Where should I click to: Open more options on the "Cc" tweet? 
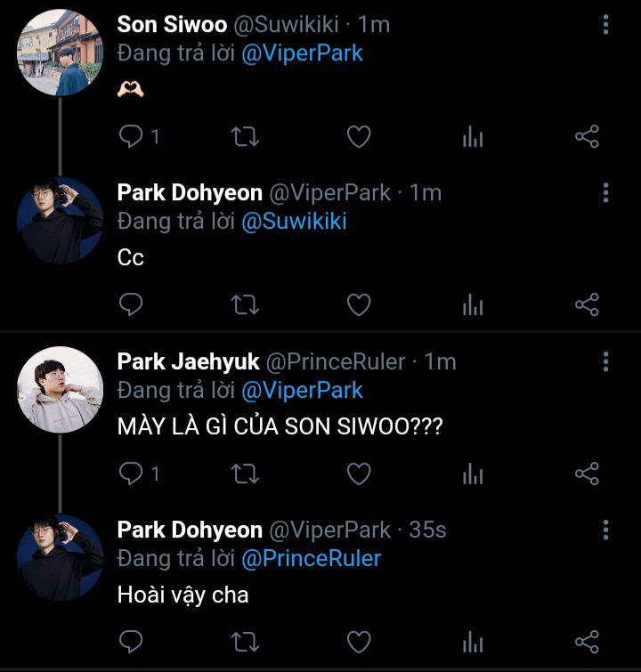pos(605,192)
